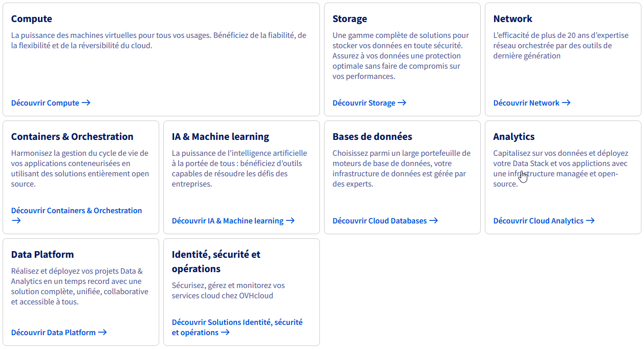Open the Découvrir Network link

click(527, 102)
